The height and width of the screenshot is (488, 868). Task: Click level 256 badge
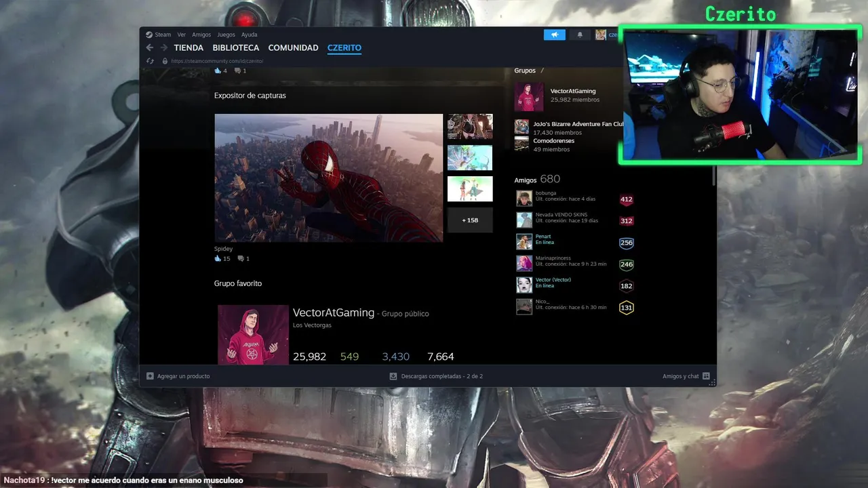(626, 243)
